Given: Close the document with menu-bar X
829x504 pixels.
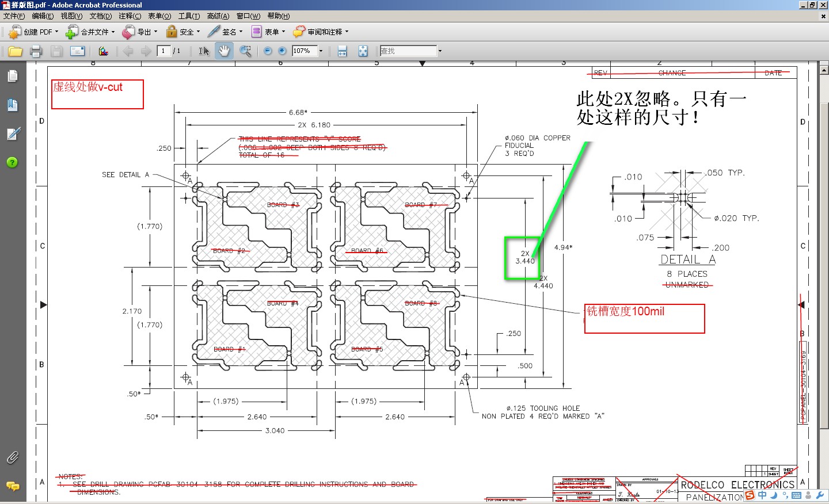Looking at the screenshot, I should click(823, 17).
